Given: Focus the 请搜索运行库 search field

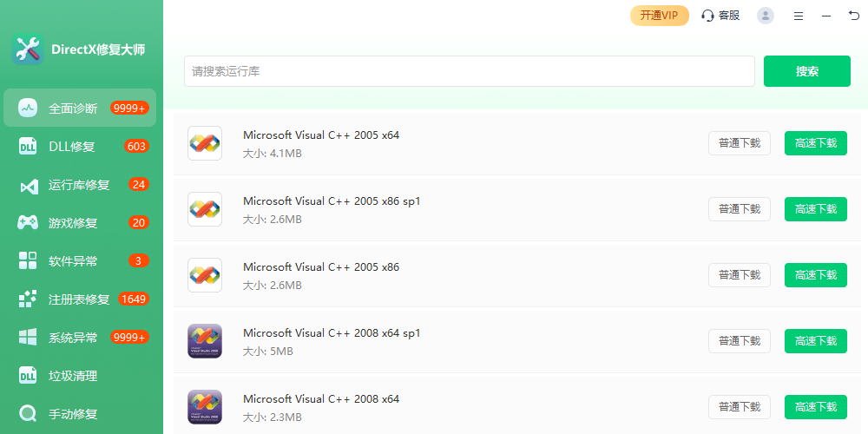Looking at the screenshot, I should (x=469, y=71).
